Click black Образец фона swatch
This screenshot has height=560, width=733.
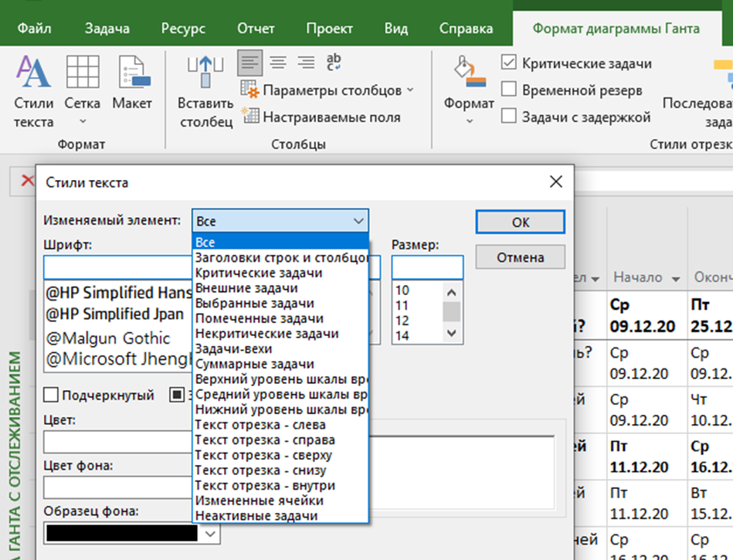click(123, 534)
